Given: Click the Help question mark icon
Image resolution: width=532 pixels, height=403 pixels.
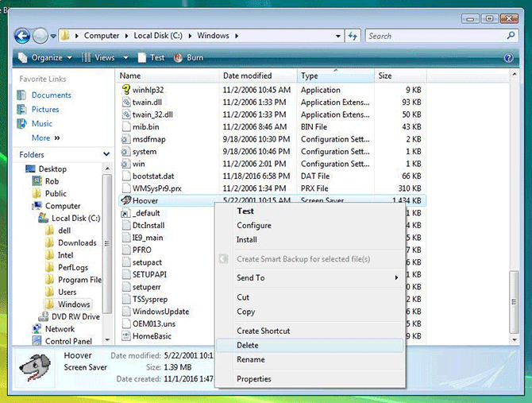Looking at the screenshot, I should pyautogui.click(x=509, y=58).
